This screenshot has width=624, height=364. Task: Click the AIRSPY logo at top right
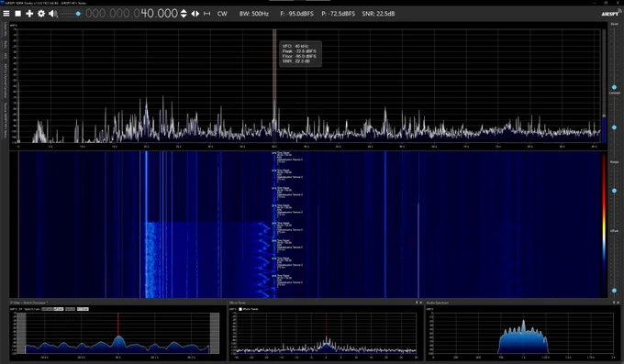tap(611, 14)
